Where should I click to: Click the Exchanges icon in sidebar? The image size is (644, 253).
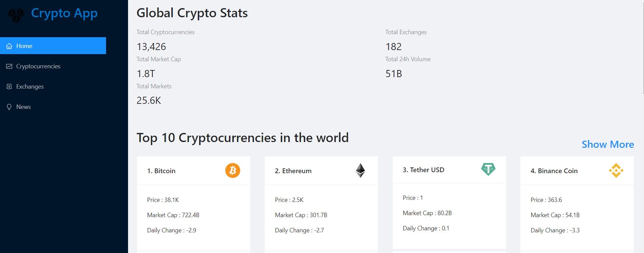(9, 87)
